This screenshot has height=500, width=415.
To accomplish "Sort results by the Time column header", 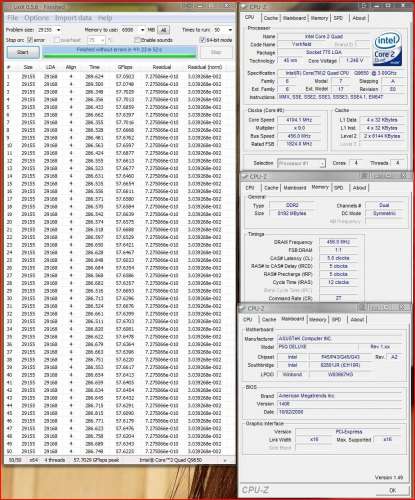I will click(94, 67).
